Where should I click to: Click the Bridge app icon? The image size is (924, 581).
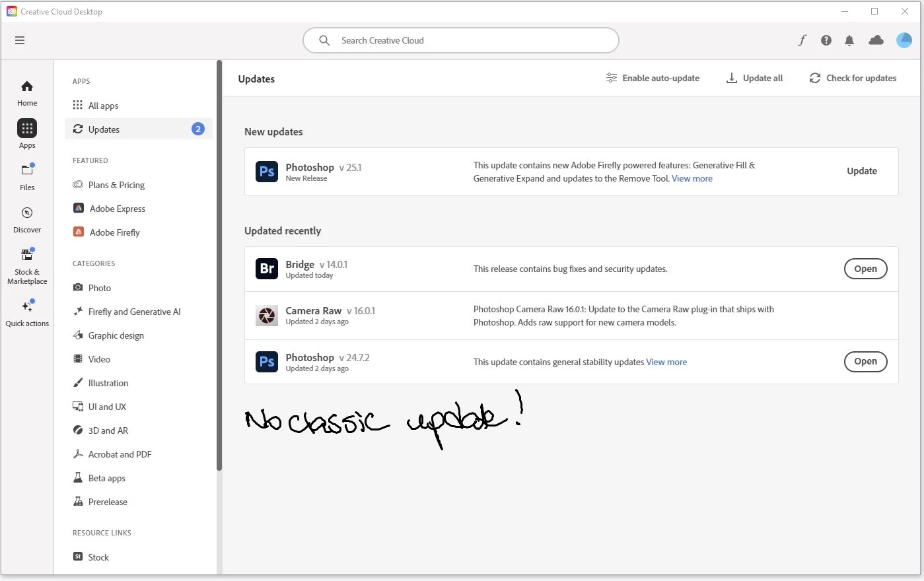click(x=267, y=269)
